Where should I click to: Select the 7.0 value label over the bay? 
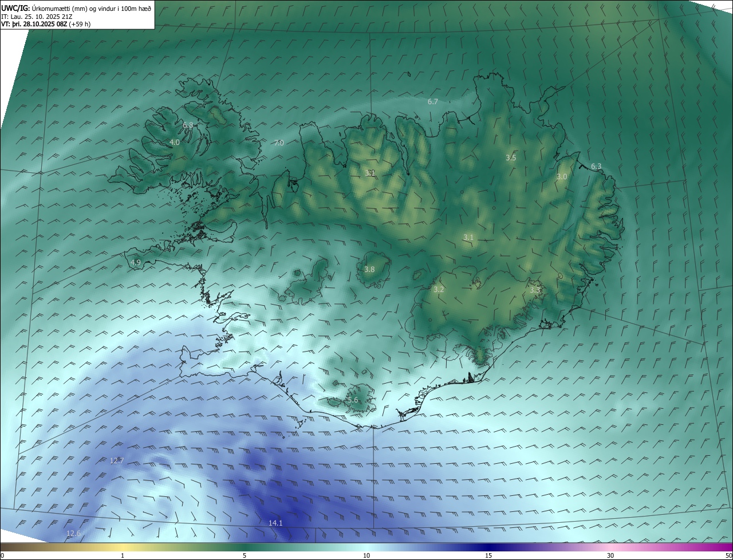point(279,143)
